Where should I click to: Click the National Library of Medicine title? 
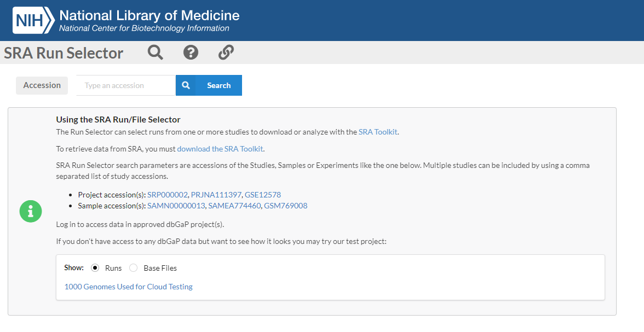tap(149, 15)
